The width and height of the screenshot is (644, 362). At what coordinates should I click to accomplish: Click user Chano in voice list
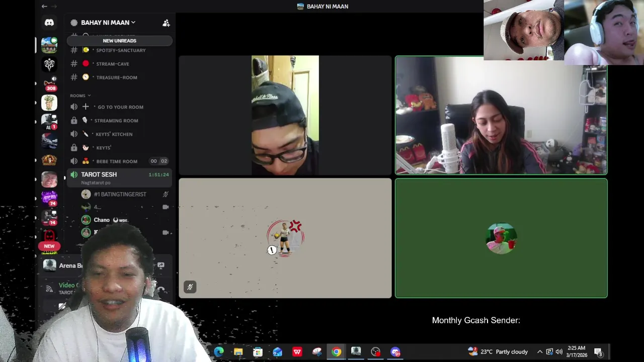[x=102, y=220]
